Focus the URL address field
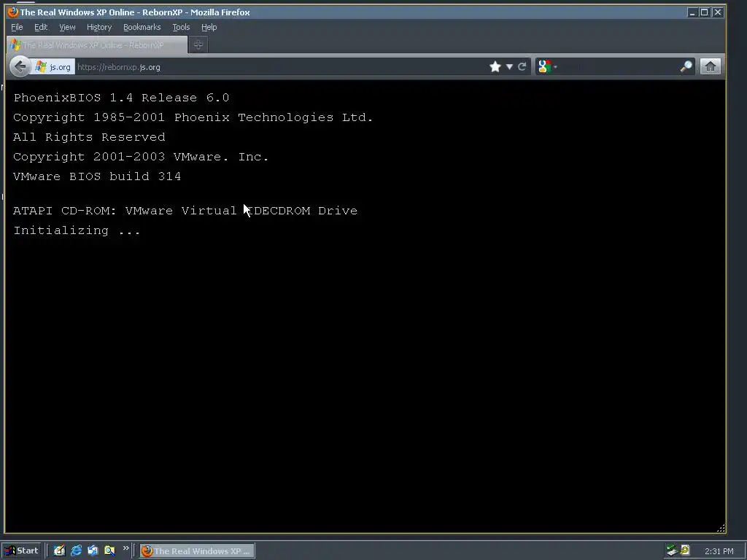 (281, 67)
